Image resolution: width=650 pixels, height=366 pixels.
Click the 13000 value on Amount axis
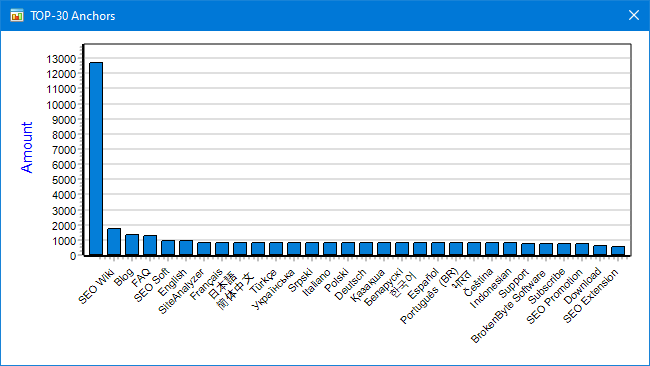(x=61, y=59)
